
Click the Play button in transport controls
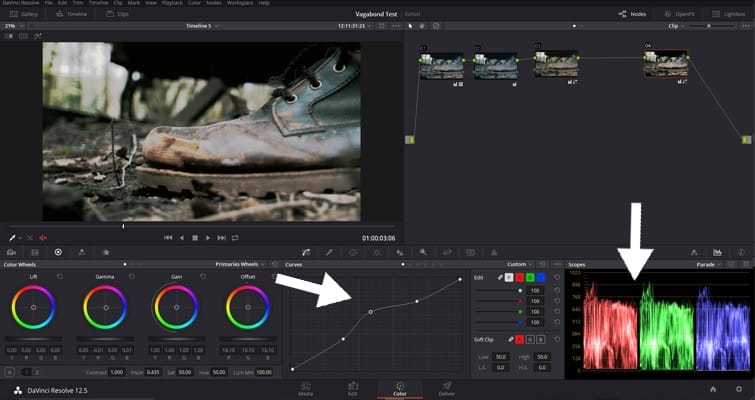[208, 238]
